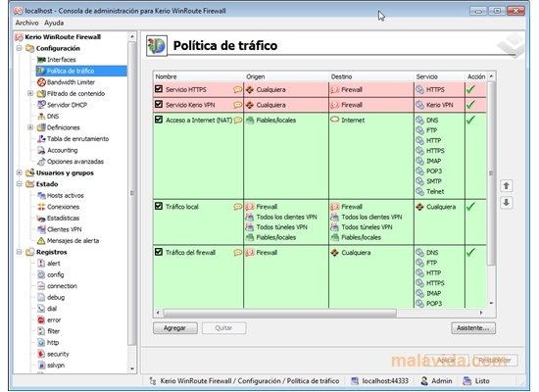Viewport: 539px width, 392px height.
Task: Expand Usuarios y grupos node
Action: pyautogui.click(x=20, y=172)
